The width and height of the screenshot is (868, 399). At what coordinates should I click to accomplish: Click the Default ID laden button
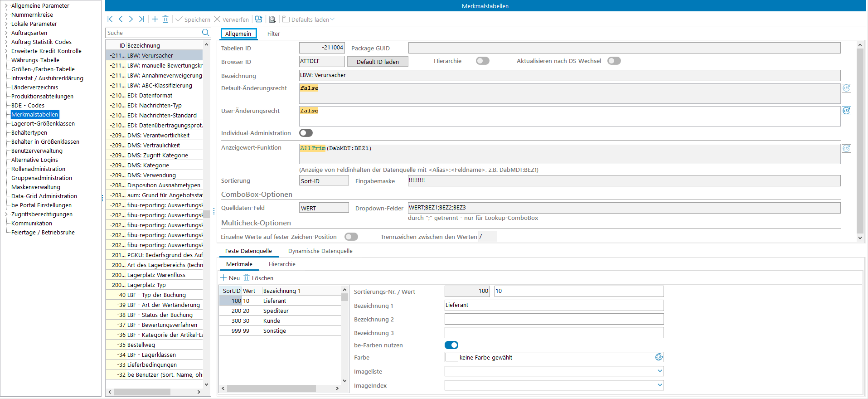coord(378,62)
